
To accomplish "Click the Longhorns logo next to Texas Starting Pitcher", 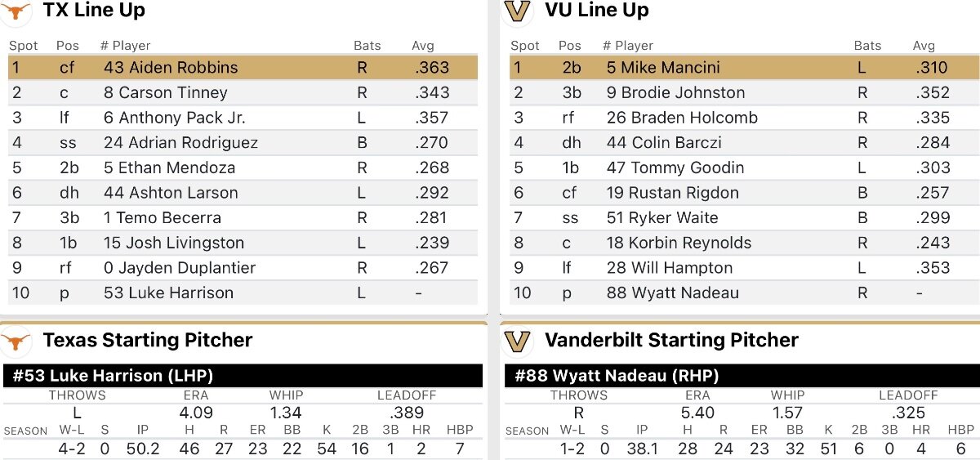I will 16,341.
